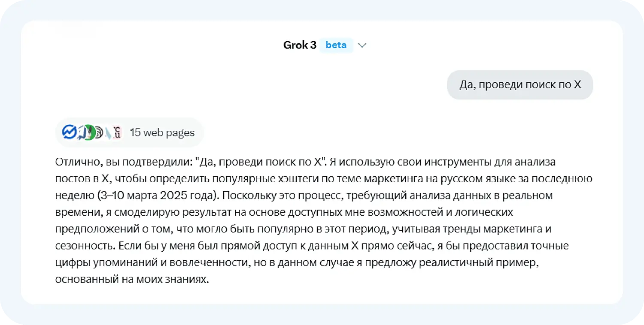644x325 pixels.
Task: Click the first line of the assistant reply
Action: tap(301, 162)
